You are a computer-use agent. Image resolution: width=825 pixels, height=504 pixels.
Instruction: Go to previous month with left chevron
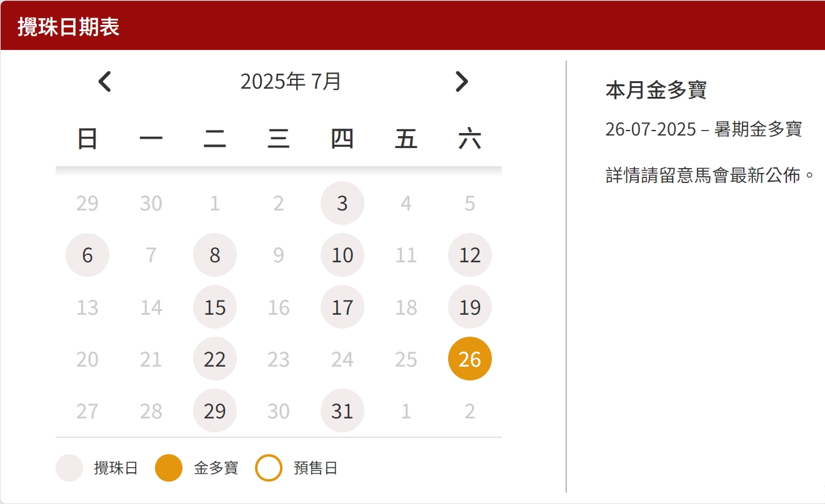[x=105, y=82]
